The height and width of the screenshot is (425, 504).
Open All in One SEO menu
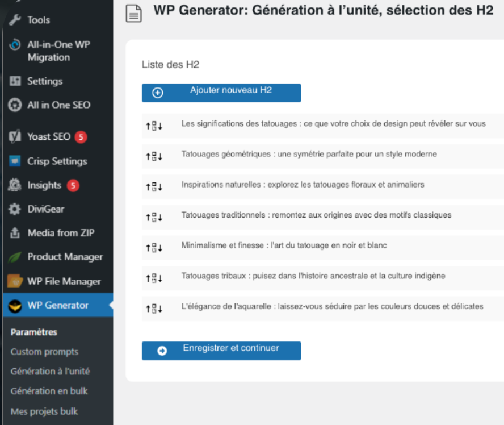coord(58,105)
